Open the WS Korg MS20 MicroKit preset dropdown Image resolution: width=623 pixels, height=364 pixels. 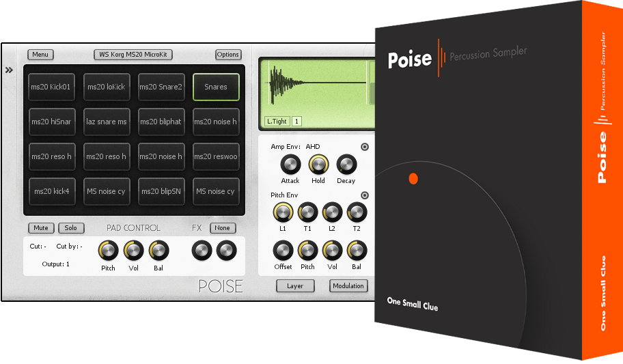(x=133, y=55)
